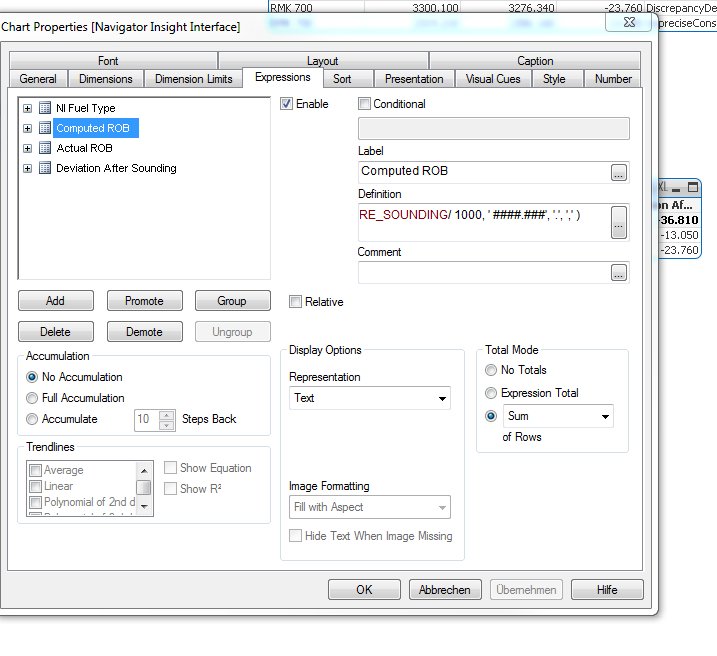Switch to the Caption tab

point(535,60)
